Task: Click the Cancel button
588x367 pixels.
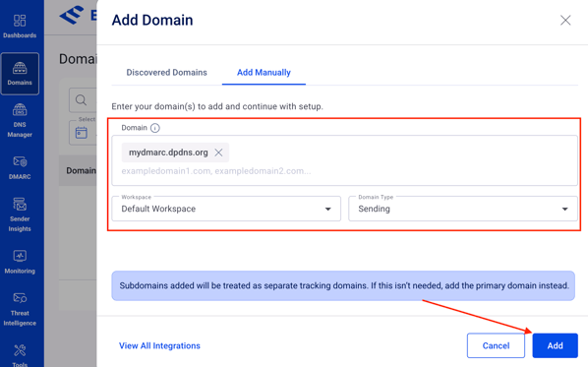Action: click(x=496, y=345)
